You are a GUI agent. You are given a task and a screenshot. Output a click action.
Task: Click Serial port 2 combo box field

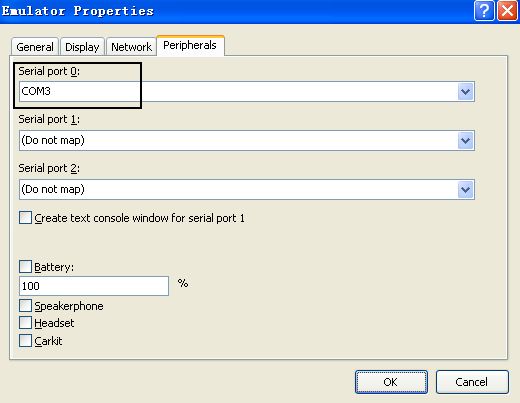pos(247,190)
